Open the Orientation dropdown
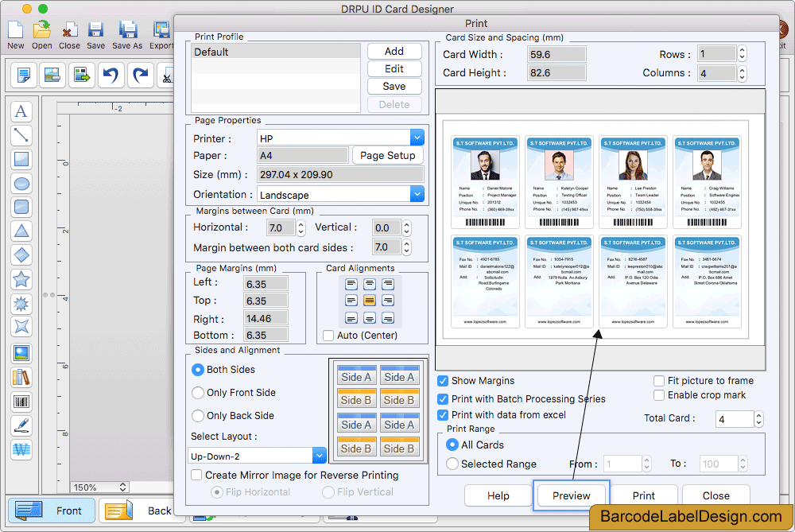 417,194
